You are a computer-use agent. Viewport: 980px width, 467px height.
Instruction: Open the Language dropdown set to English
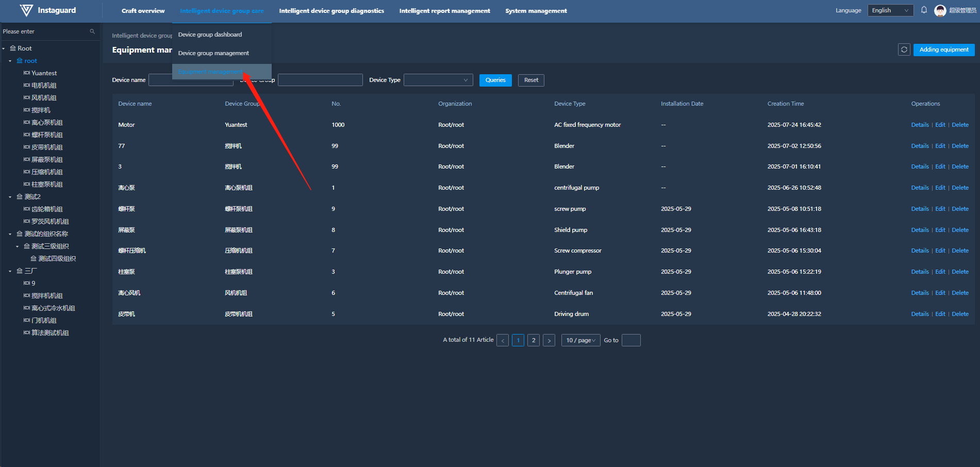tap(890, 10)
